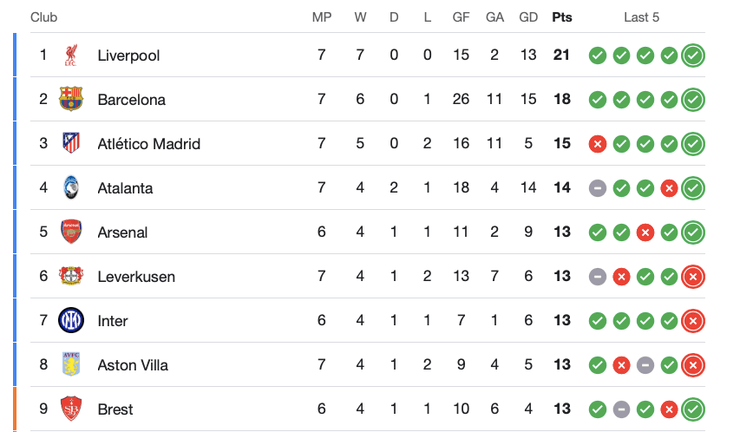This screenshot has width=740, height=432.
Task: Click the Arsenal club crest icon
Action: point(71,232)
